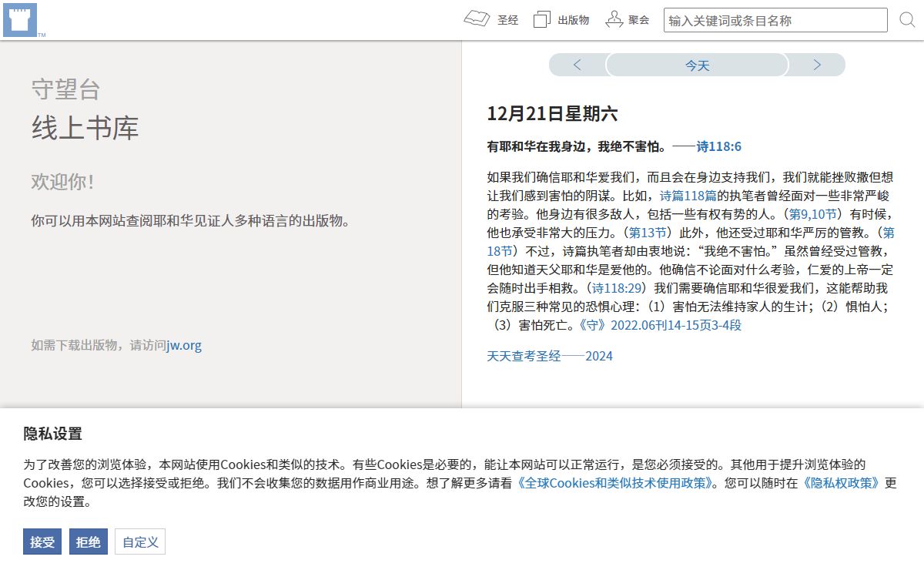This screenshot has width=924, height=570.
Task: Accept cookies with 接受 button
Action: 42,542
